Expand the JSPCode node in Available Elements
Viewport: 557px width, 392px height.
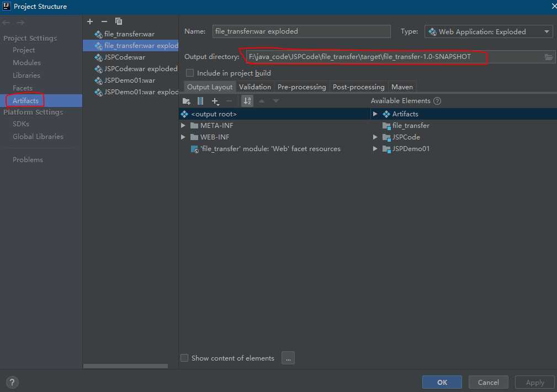coord(375,137)
